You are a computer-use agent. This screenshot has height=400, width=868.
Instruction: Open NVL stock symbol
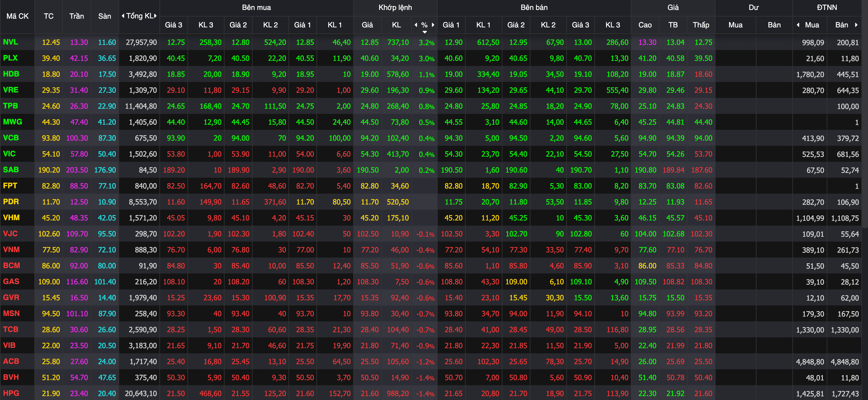11,42
